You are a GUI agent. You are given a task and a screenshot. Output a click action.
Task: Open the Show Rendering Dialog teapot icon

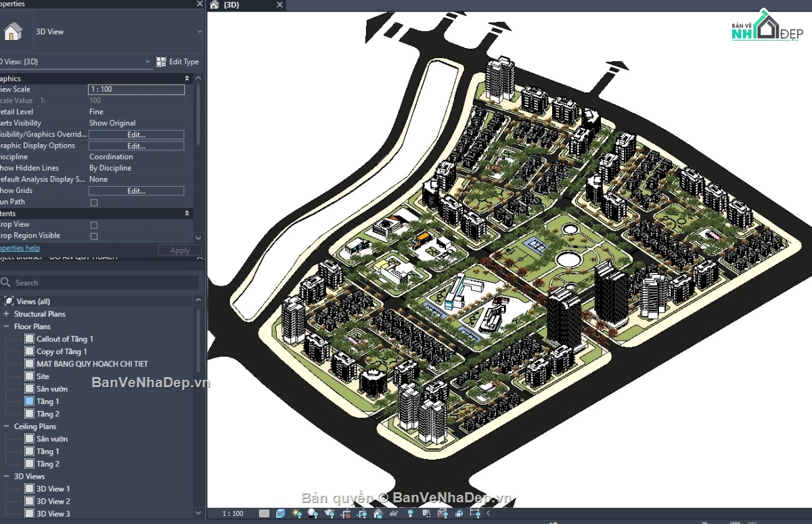click(330, 513)
